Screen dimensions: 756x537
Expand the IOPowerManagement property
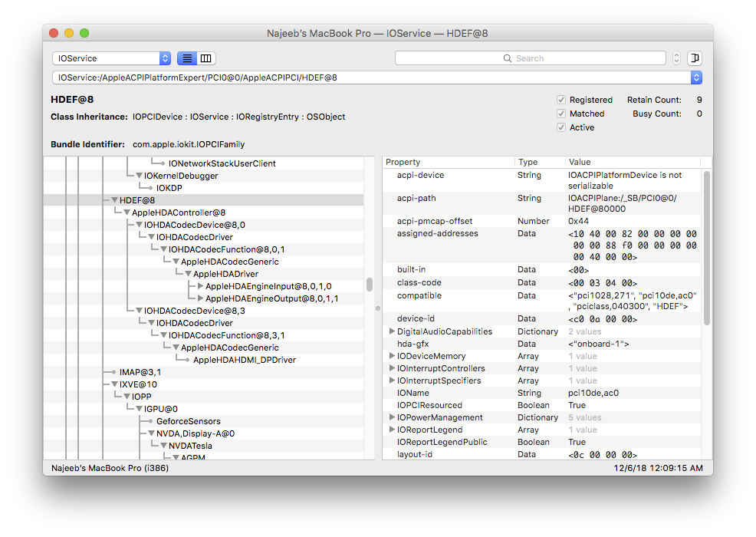pos(392,417)
